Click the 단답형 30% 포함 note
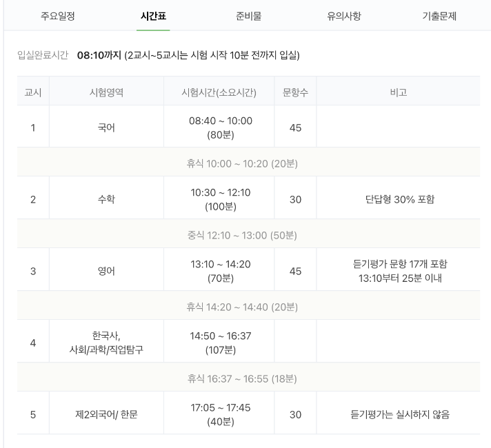This screenshot has width=491, height=448. pos(399,199)
